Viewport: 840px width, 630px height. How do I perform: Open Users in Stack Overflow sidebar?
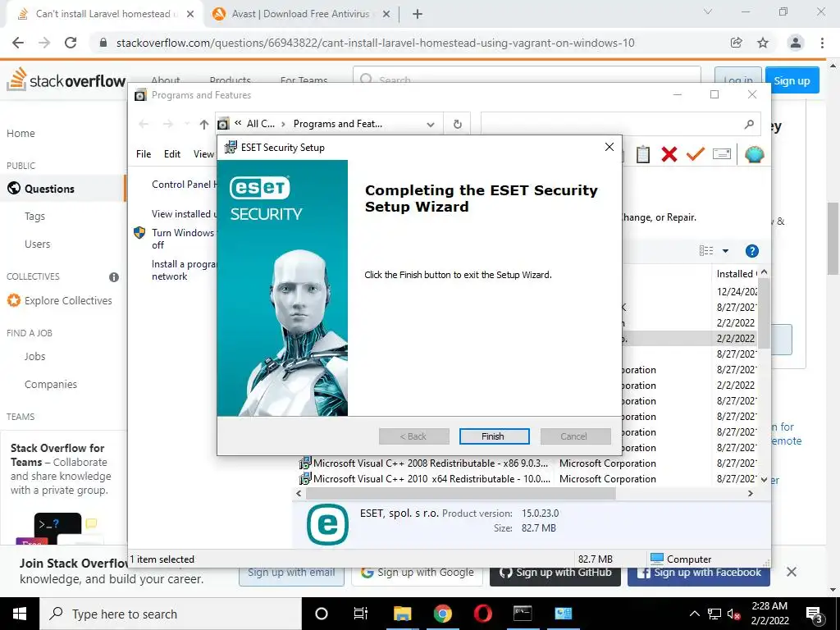[38, 244]
